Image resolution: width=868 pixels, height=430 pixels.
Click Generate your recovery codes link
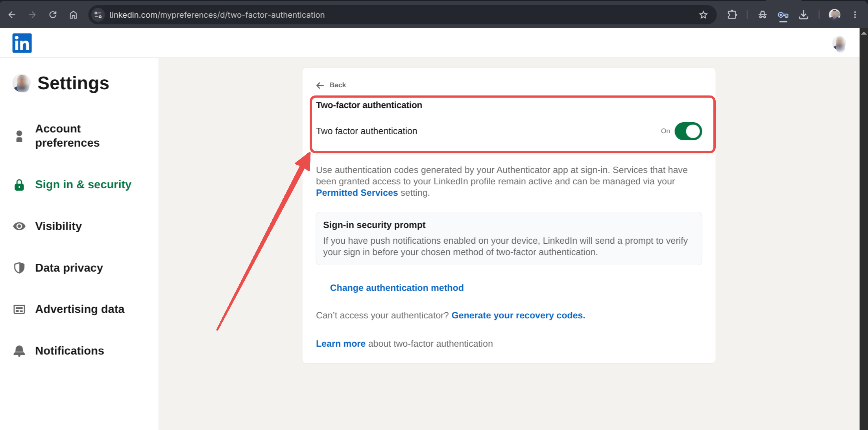click(518, 316)
